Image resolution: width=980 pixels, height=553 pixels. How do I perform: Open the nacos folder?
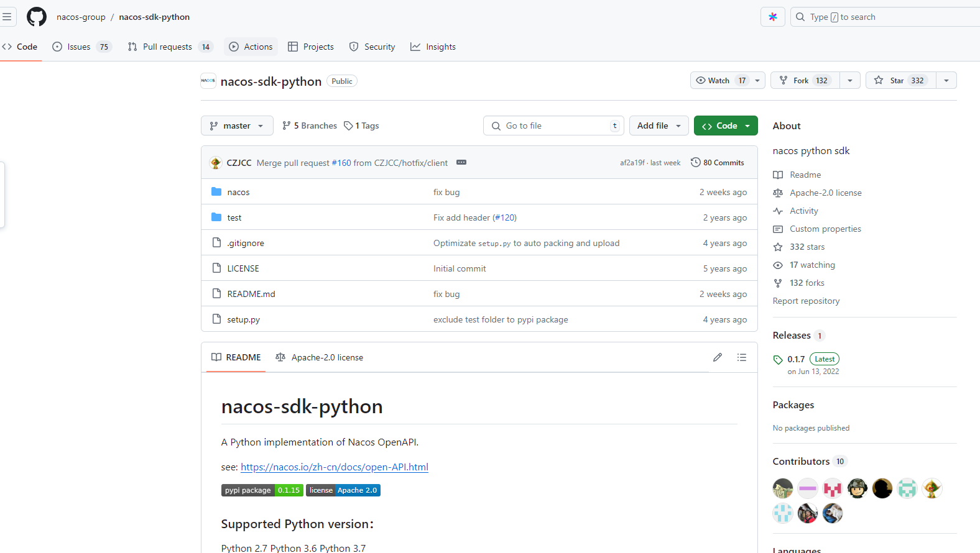pos(238,192)
